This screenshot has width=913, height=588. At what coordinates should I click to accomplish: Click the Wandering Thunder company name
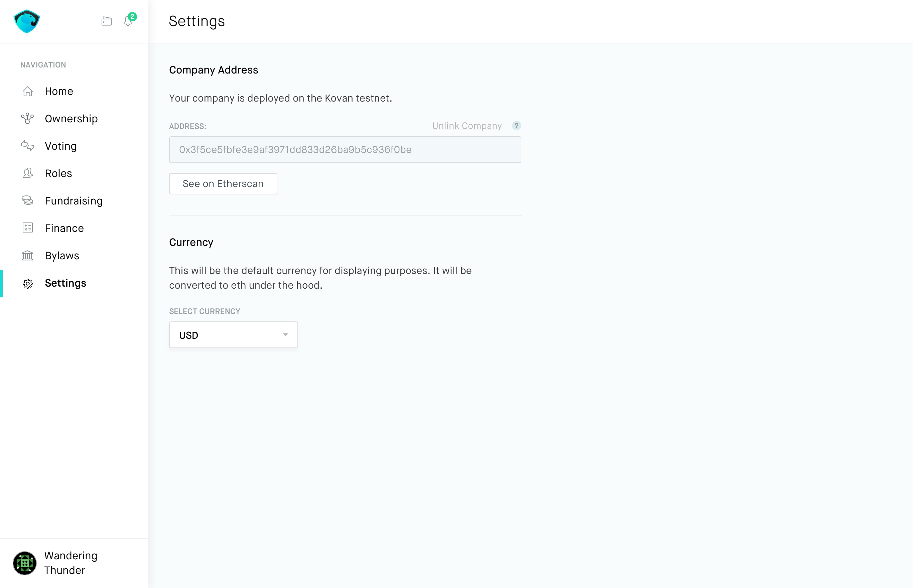pos(71,562)
